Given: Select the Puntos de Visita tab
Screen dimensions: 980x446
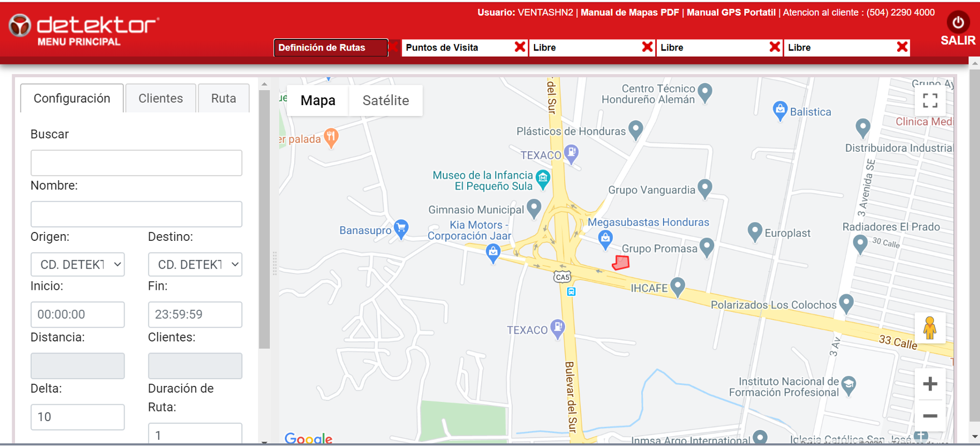Looking at the screenshot, I should click(x=458, y=48).
